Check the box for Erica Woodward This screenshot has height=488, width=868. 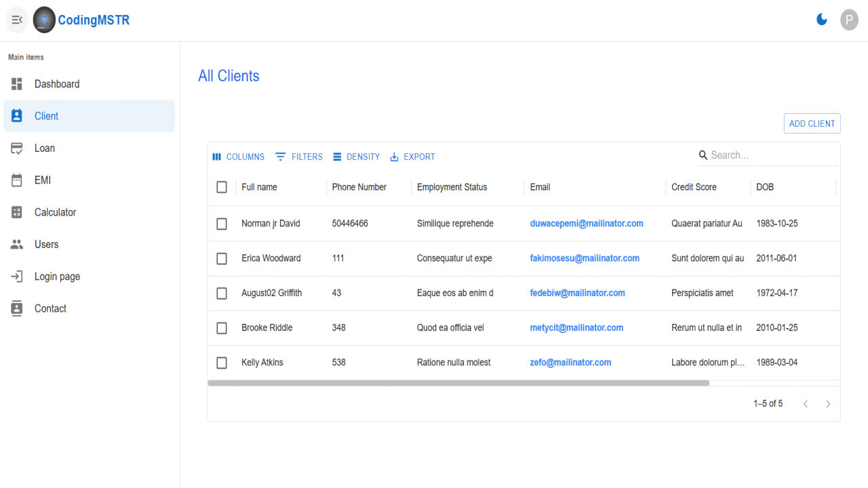(x=222, y=258)
